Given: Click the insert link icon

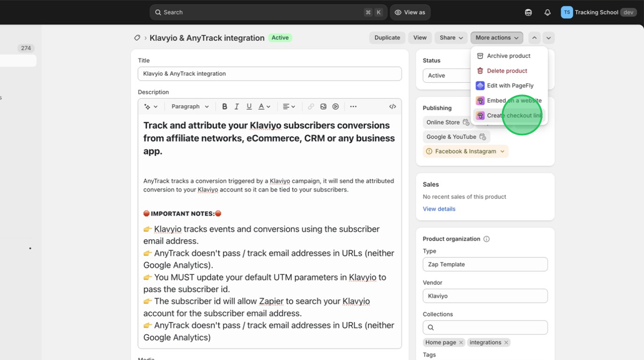Looking at the screenshot, I should point(311,106).
